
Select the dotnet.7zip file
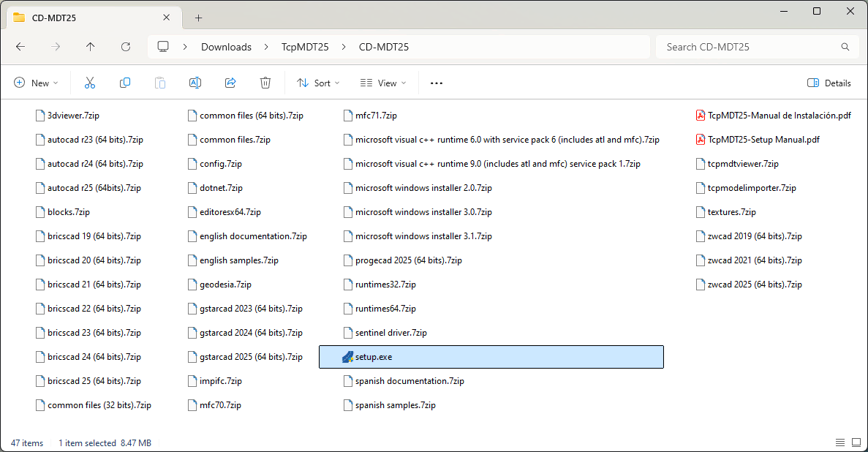[x=215, y=189]
